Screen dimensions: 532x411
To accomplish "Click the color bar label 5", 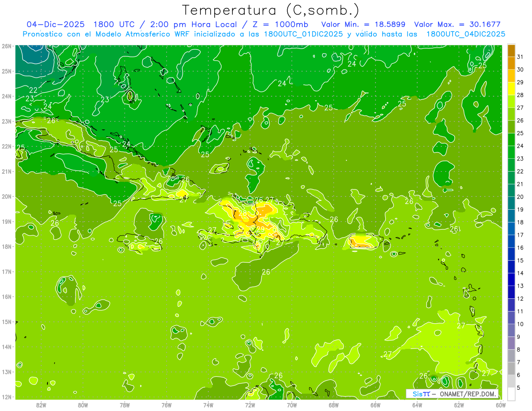I will pyautogui.click(x=519, y=388).
